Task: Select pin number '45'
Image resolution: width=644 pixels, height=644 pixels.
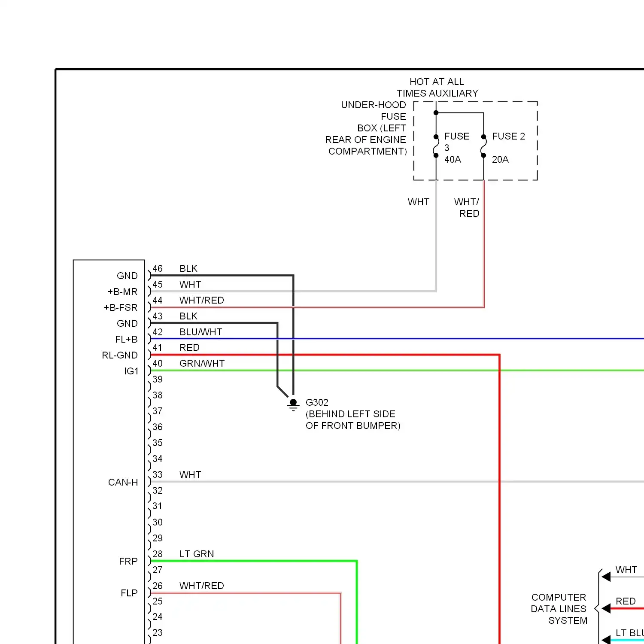Action: pos(158,284)
